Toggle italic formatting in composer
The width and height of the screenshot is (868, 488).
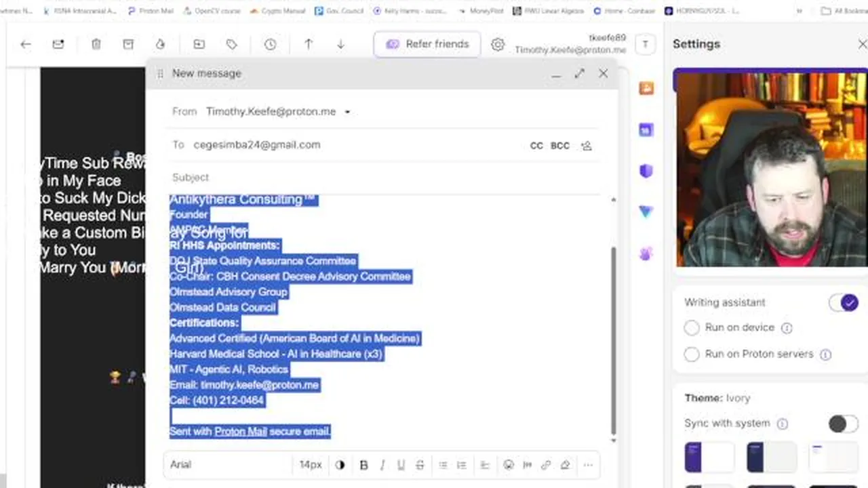coord(382,465)
